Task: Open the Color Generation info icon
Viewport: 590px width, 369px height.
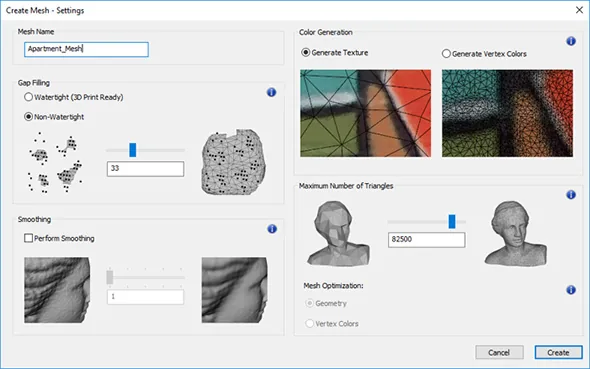Action: [571, 41]
